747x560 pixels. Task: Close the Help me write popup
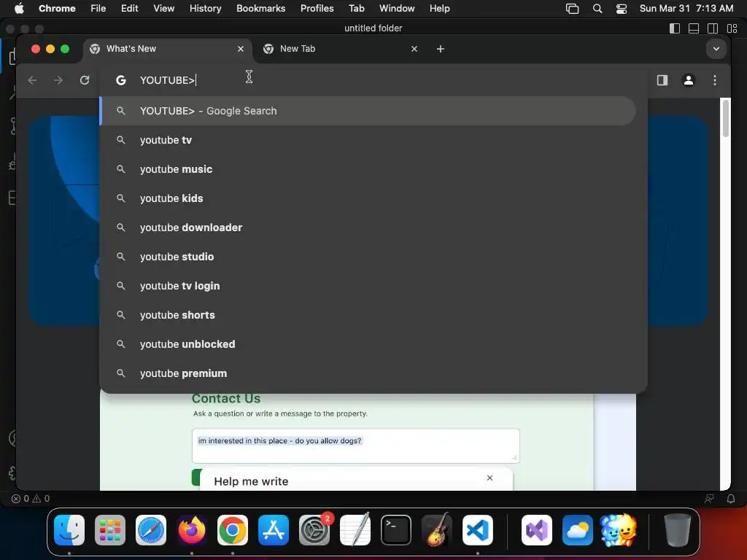pos(489,478)
